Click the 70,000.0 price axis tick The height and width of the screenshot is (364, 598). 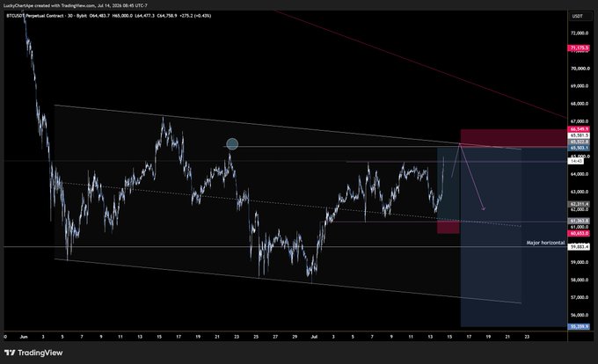pos(580,69)
